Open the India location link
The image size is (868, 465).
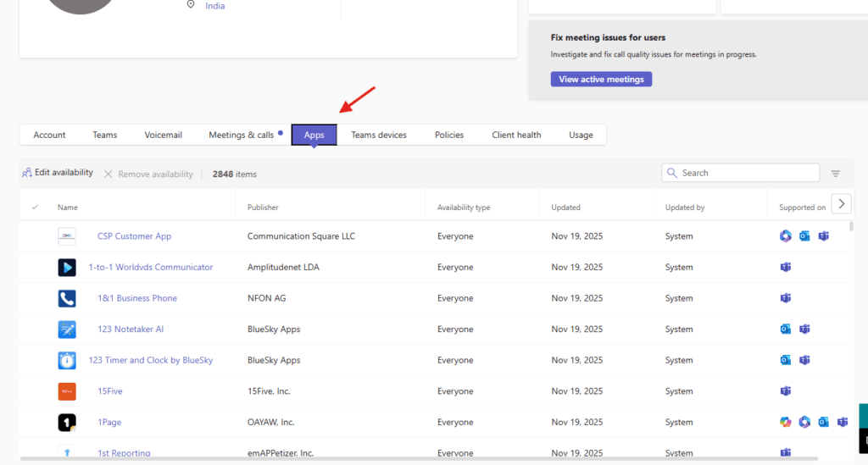pos(215,6)
